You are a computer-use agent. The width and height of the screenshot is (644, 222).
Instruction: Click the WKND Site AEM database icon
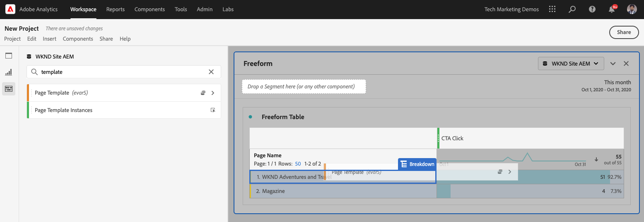pyautogui.click(x=29, y=56)
